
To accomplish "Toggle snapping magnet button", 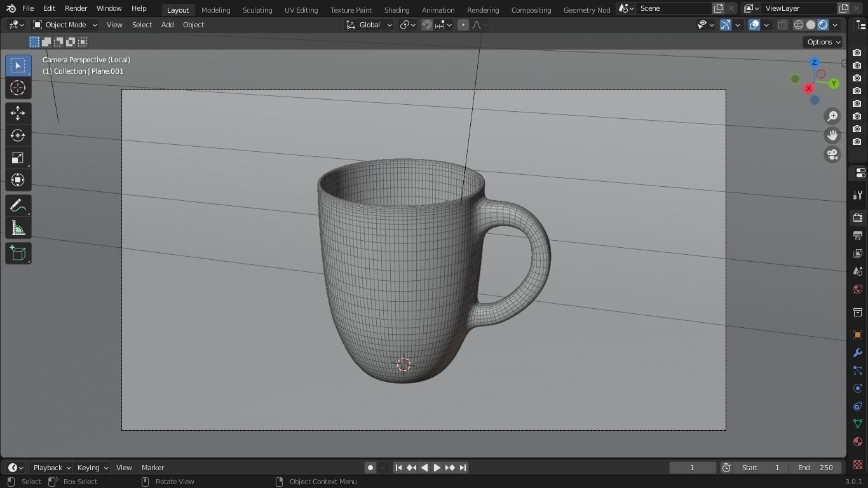I will (427, 25).
